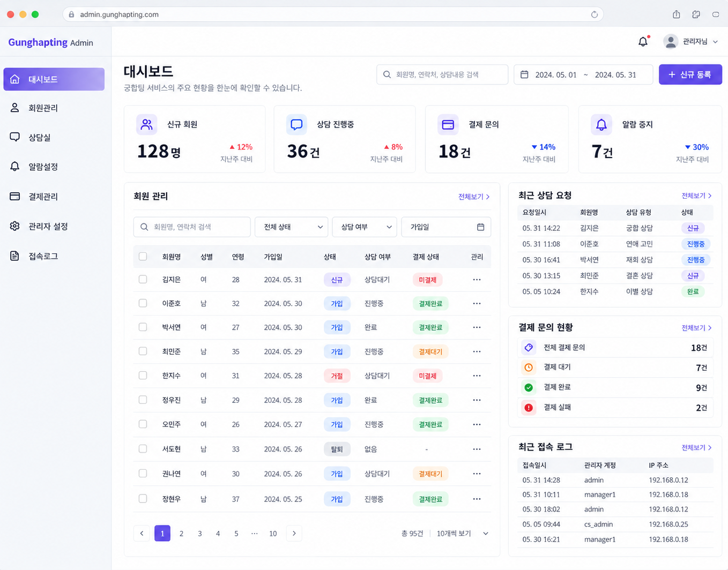Viewport: 728px width, 570px height.
Task: Click the 결제 실패 alert icon
Action: point(529,408)
